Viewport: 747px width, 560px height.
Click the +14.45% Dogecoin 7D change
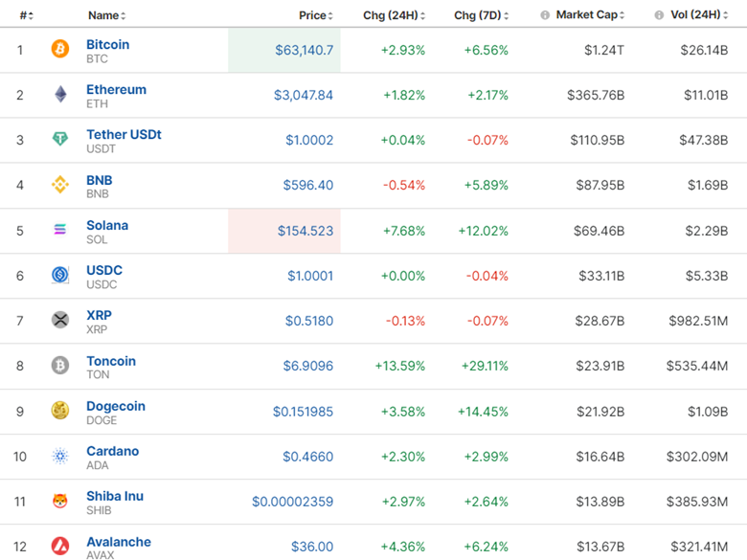[483, 412]
